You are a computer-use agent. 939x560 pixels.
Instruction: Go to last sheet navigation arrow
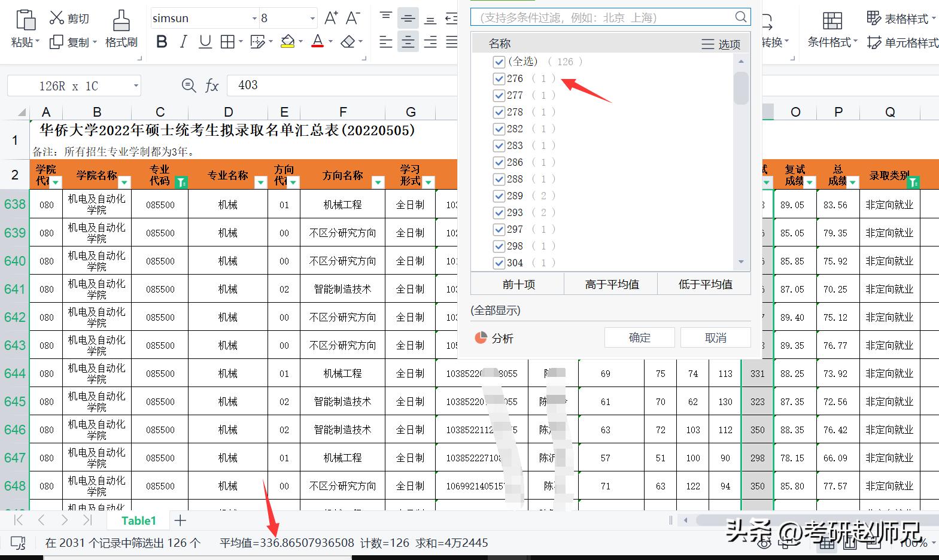coord(87,520)
